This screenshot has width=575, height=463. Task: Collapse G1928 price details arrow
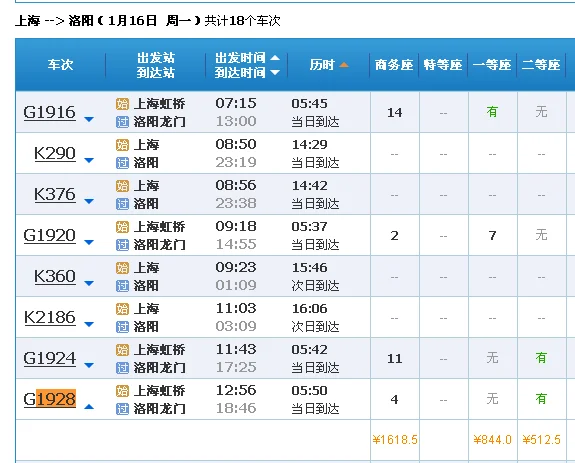89,407
